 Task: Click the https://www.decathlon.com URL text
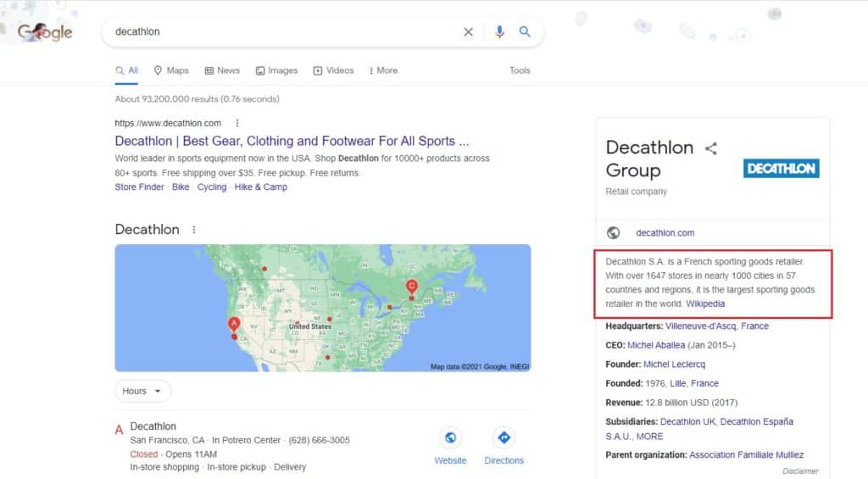(x=168, y=123)
